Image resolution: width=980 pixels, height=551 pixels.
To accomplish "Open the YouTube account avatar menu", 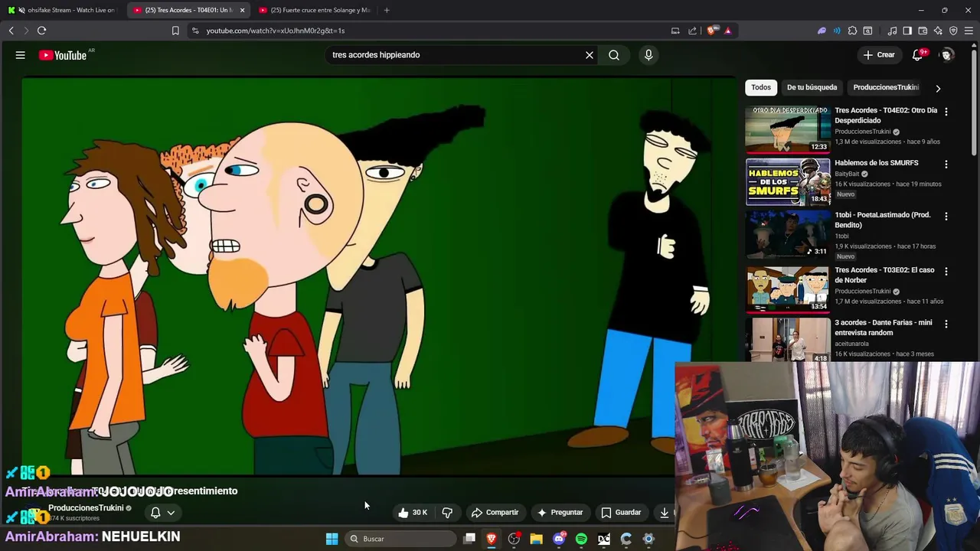I will tap(947, 55).
